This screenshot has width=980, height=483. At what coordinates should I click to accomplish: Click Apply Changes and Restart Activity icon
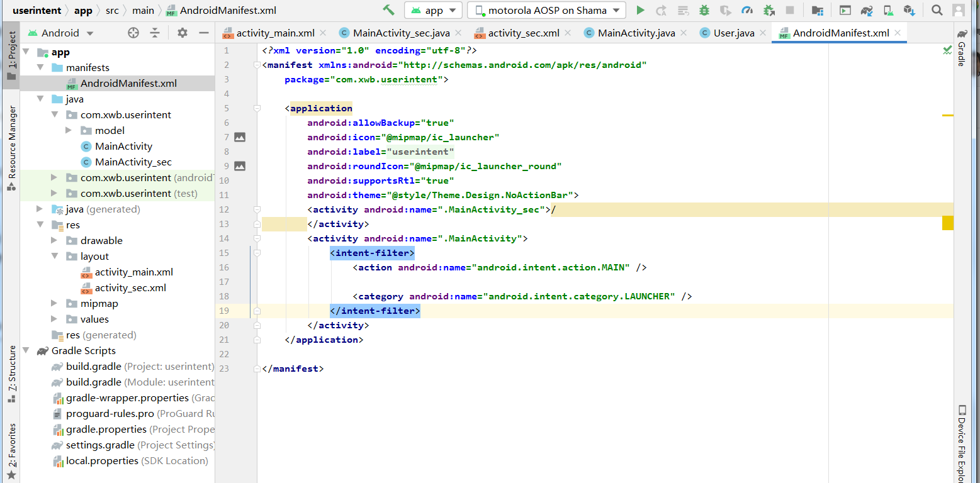(661, 10)
